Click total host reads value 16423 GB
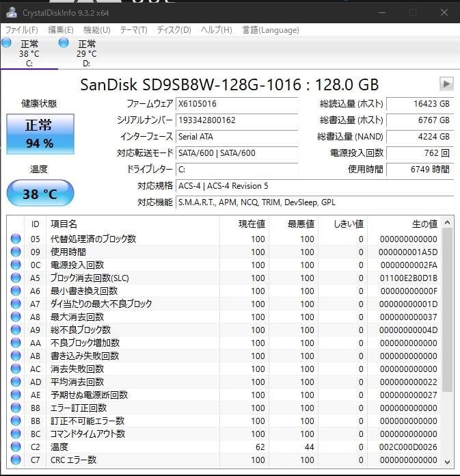 [420, 104]
